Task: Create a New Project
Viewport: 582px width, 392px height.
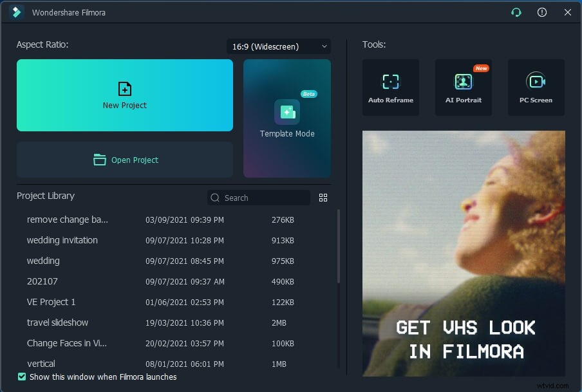Action: [125, 95]
